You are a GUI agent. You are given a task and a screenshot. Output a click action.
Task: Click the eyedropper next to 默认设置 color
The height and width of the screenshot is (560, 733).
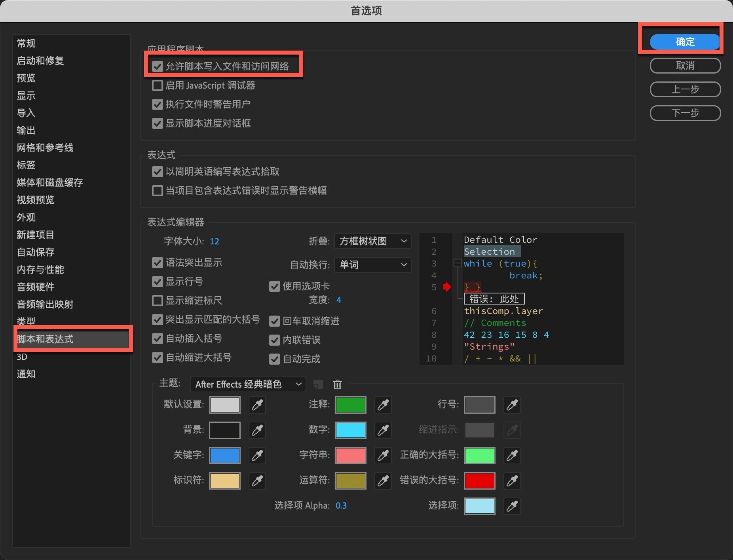pos(257,405)
